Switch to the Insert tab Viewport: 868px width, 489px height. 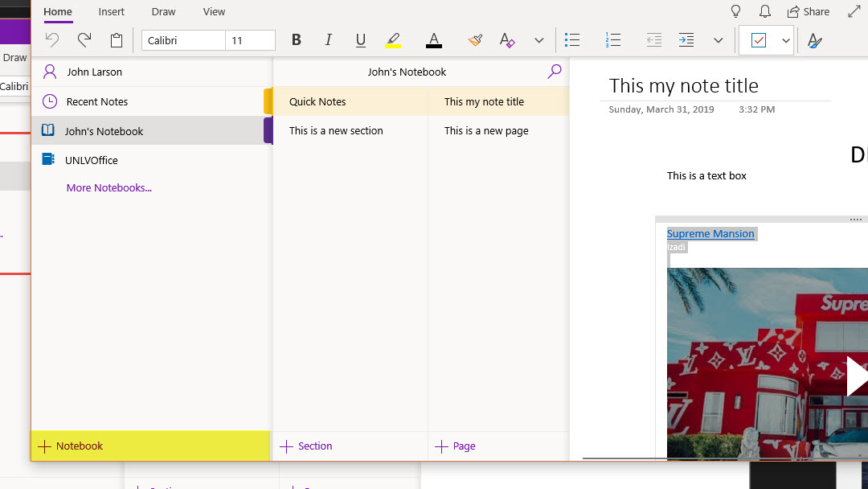click(112, 12)
